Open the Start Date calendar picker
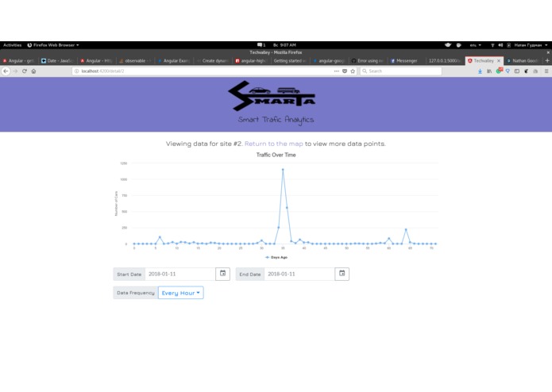552x392 pixels. [223, 274]
